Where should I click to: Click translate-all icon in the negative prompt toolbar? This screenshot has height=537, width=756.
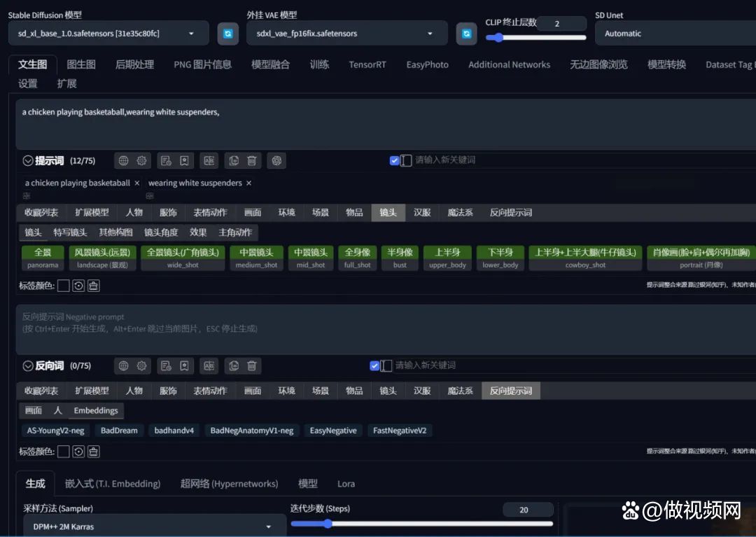(209, 366)
